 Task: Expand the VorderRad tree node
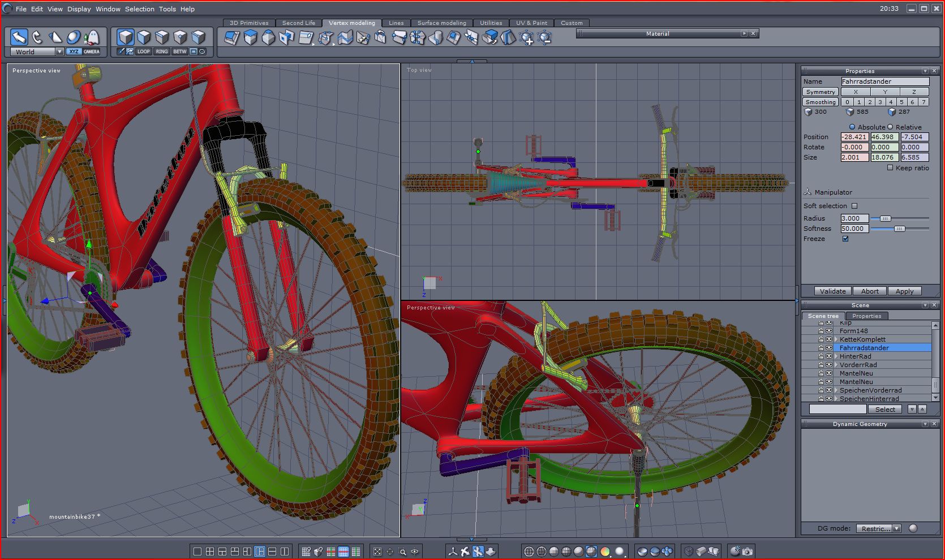tap(836, 365)
